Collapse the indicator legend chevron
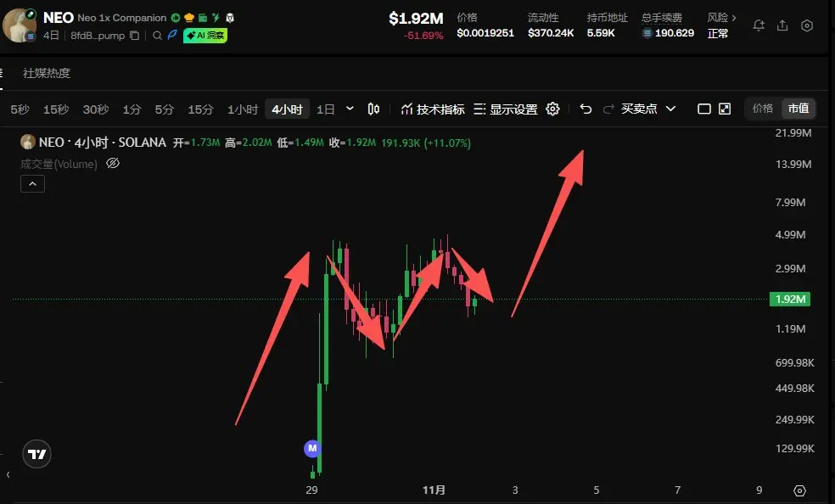Viewport: 835px width, 504px height. [32, 183]
